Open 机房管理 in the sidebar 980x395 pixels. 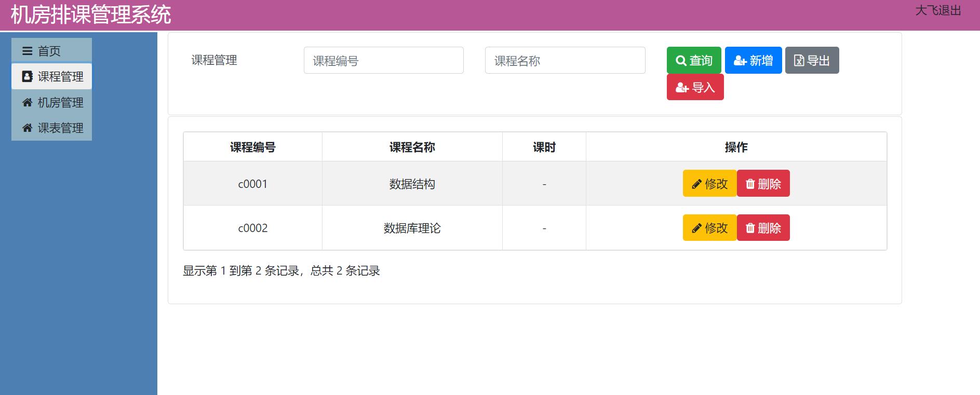51,102
